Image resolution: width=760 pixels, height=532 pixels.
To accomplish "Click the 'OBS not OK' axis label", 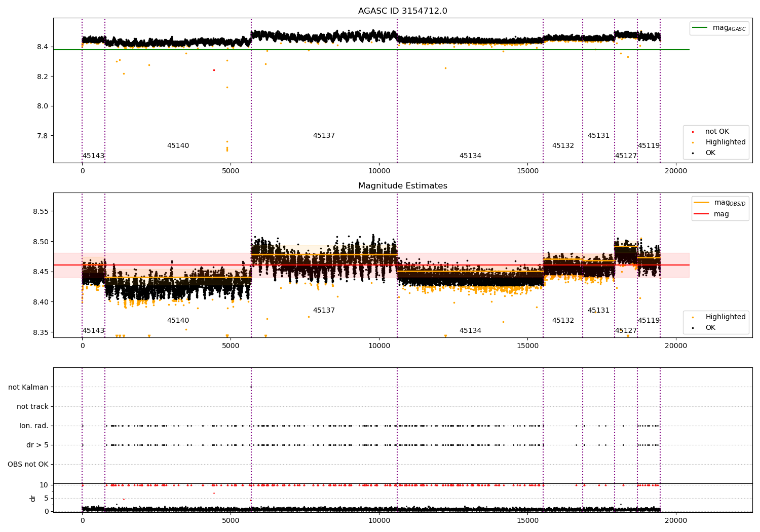I will pyautogui.click(x=28, y=465).
